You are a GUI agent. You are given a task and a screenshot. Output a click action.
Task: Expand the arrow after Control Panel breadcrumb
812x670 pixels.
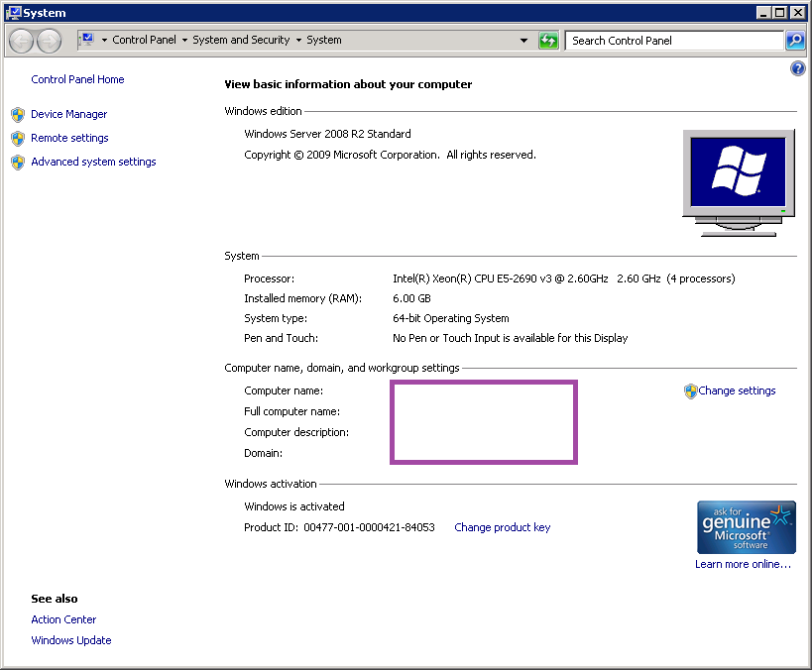pos(184,40)
